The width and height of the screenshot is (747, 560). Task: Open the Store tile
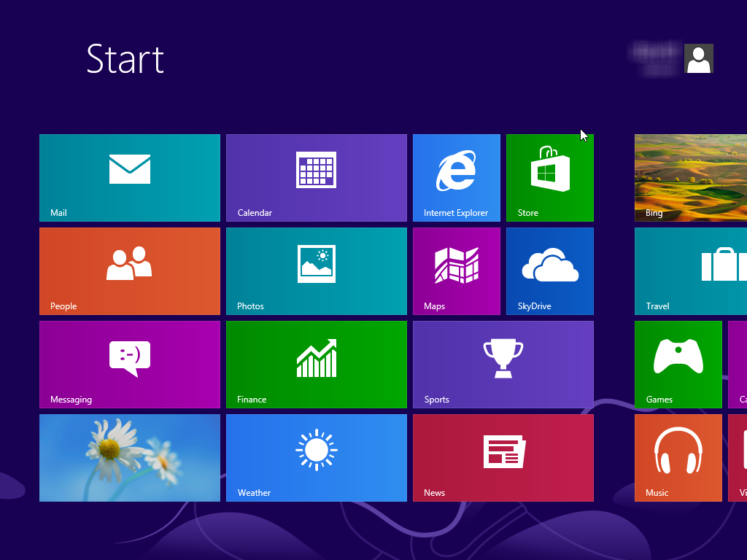coord(550,178)
